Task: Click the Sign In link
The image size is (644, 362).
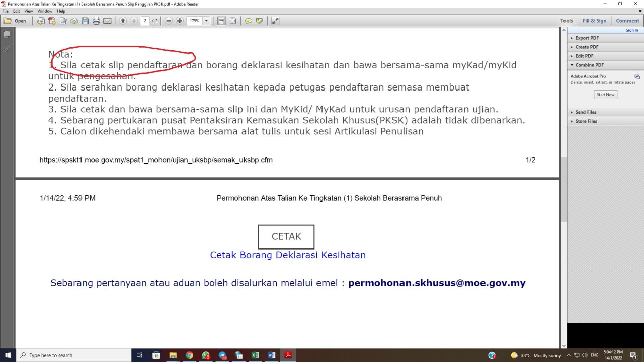Action: [x=632, y=30]
